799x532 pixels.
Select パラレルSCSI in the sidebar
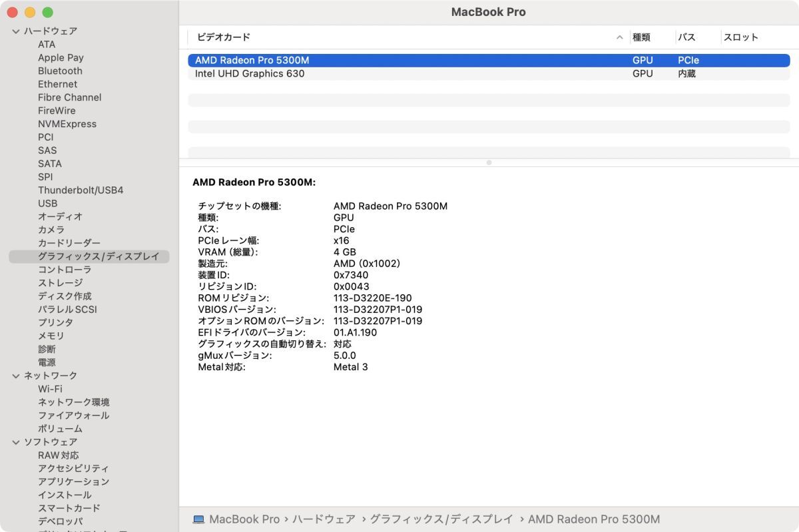tap(67, 310)
